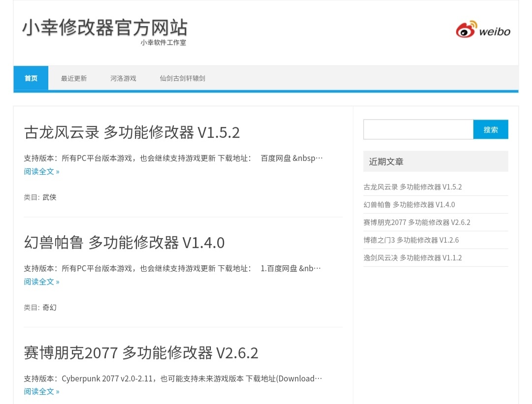This screenshot has width=532, height=404.
Task: Open the 武侠 category link
Action: [50, 197]
